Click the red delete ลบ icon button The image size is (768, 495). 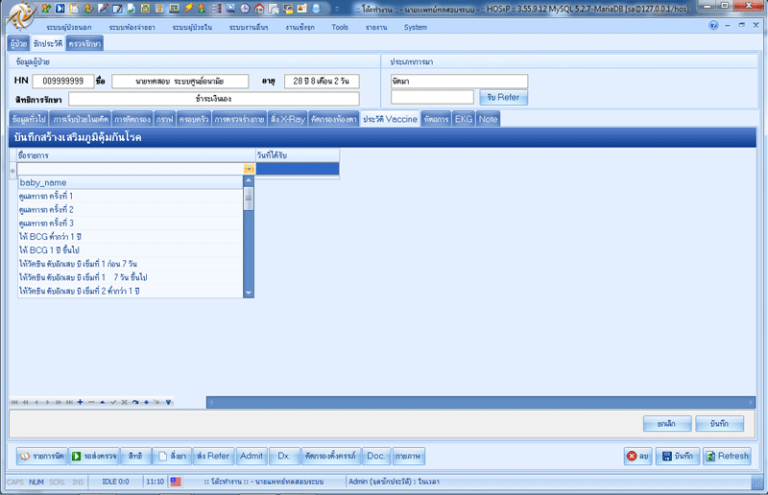point(632,456)
